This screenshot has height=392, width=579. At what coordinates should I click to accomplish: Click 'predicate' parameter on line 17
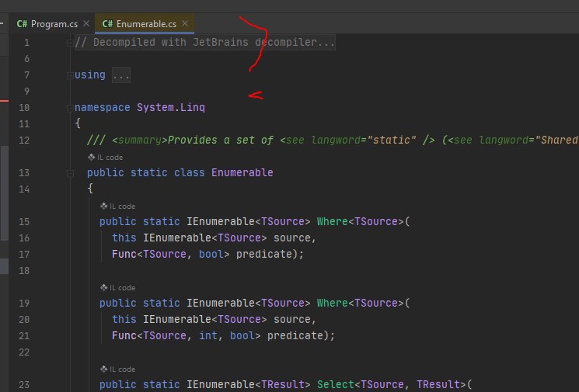coord(264,254)
